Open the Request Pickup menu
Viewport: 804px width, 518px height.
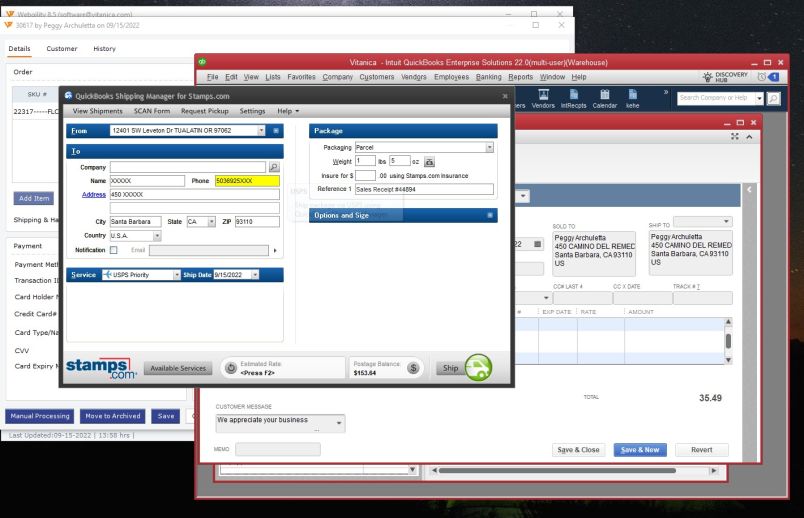204,111
